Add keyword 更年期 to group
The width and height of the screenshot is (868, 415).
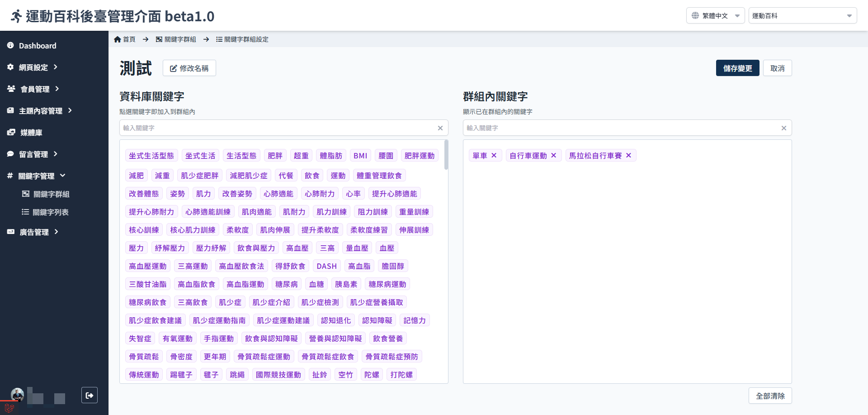[215, 356]
